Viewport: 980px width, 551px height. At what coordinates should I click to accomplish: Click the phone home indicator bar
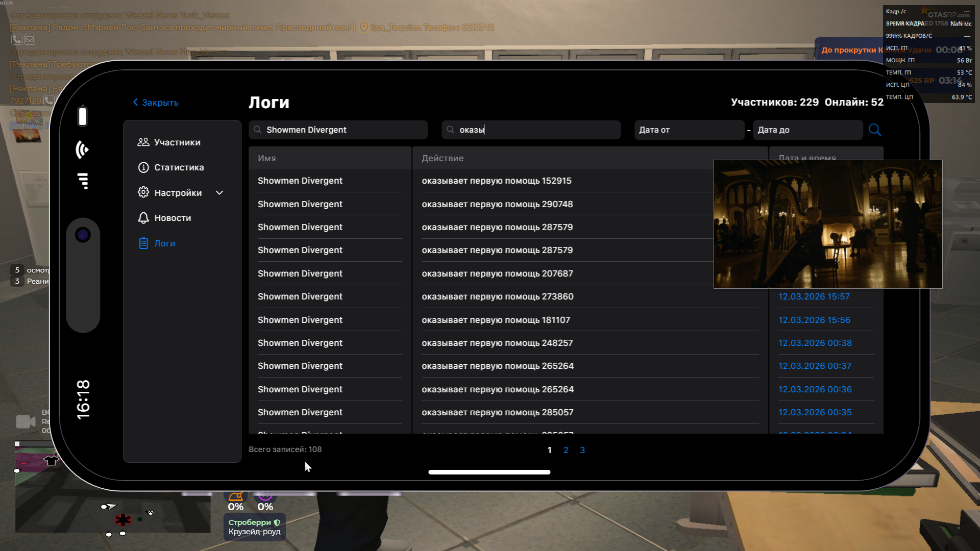pyautogui.click(x=489, y=472)
